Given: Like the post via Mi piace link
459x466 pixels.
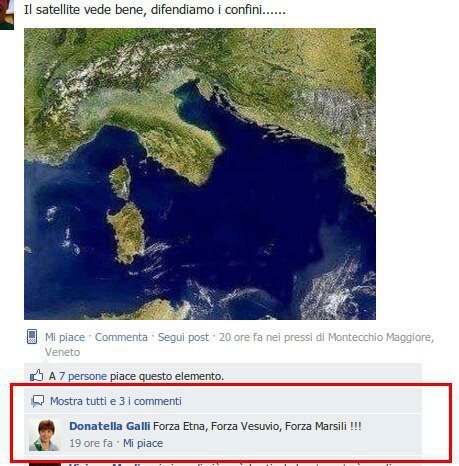Looking at the screenshot, I should coord(65,337).
